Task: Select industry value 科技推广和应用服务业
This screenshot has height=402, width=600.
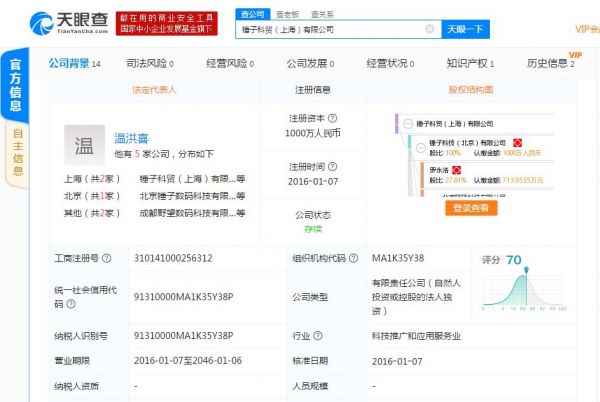Action: pyautogui.click(x=416, y=336)
